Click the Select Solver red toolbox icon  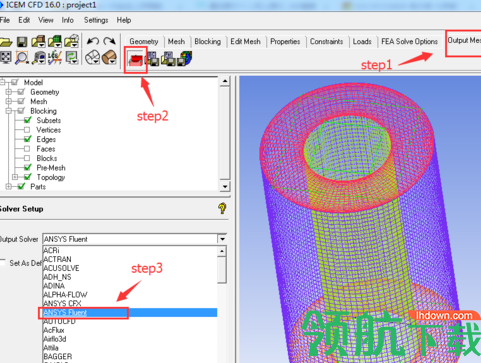click(136, 59)
